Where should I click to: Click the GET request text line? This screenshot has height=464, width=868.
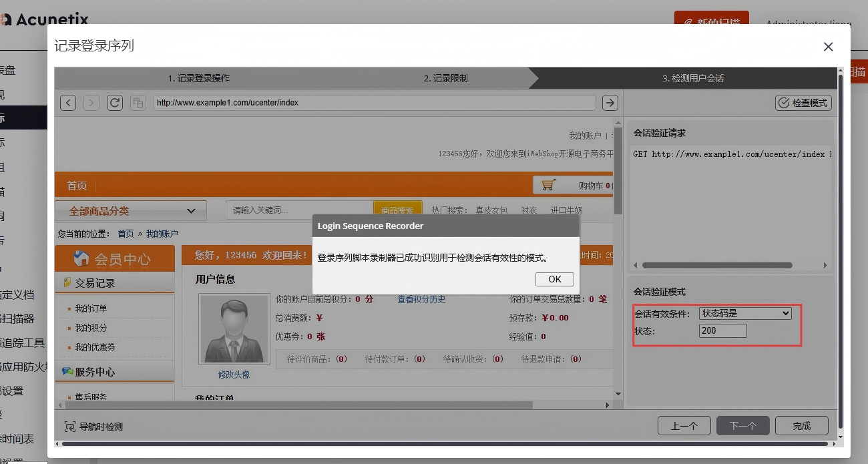[732, 154]
